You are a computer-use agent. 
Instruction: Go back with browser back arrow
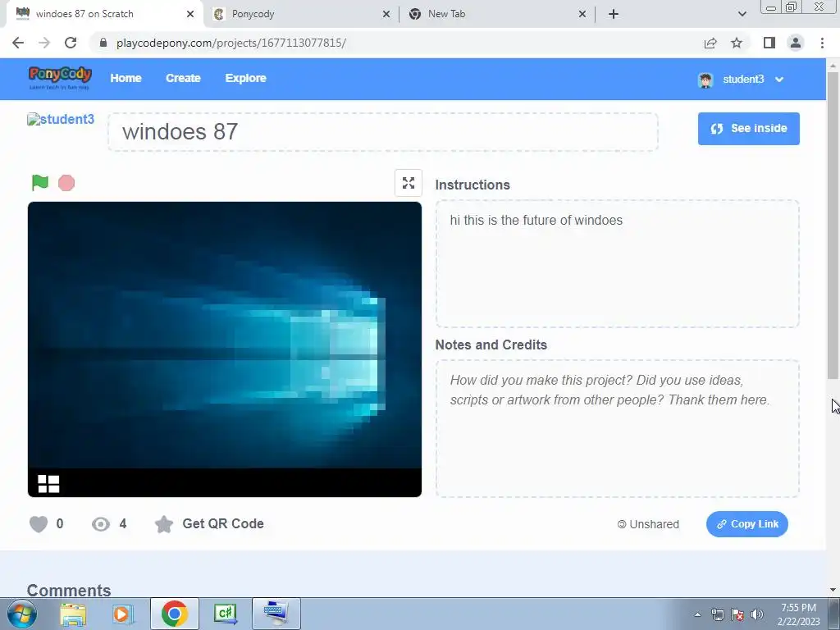[18, 43]
